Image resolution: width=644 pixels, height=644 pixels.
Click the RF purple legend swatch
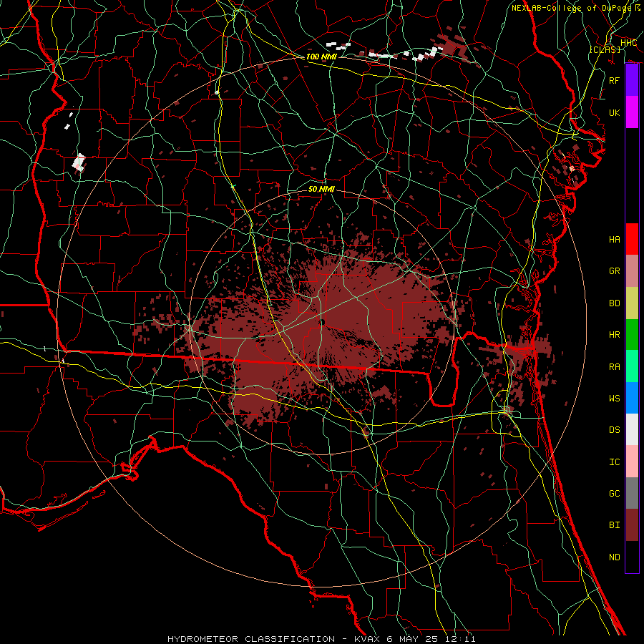point(632,80)
